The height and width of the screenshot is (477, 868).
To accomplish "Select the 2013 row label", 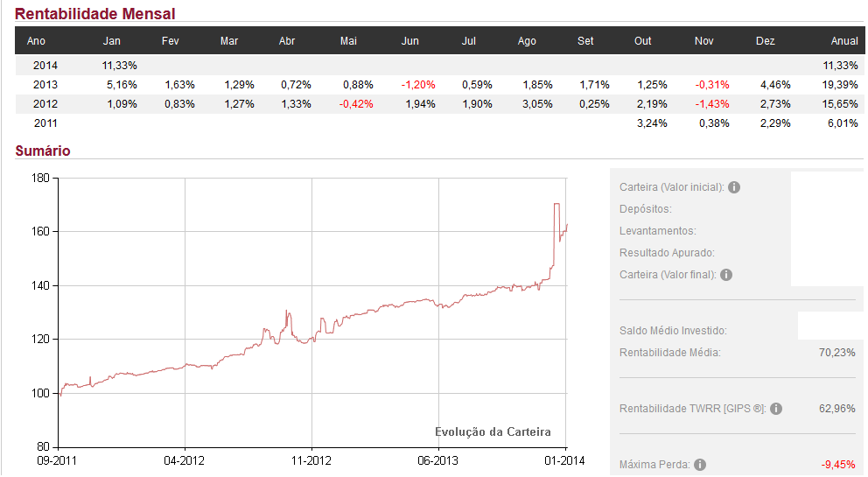I will [45, 85].
